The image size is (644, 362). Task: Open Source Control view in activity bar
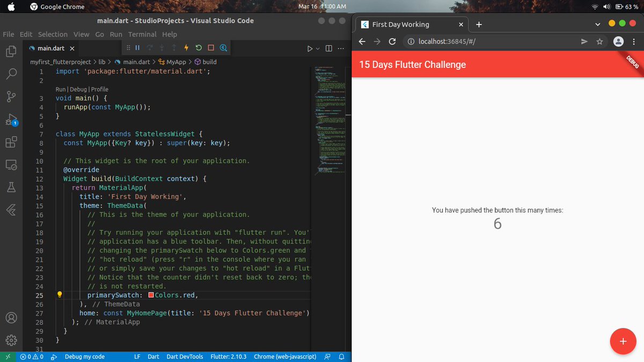tap(11, 97)
